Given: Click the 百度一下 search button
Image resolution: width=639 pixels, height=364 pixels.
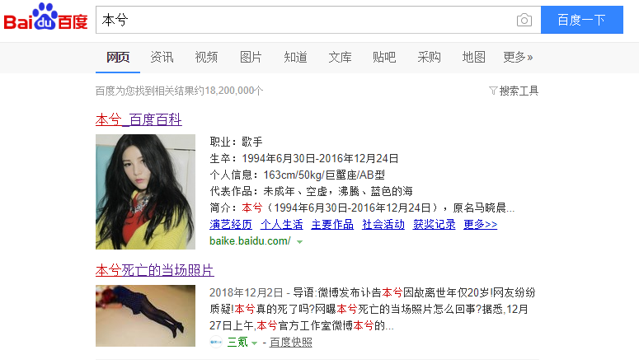Looking at the screenshot, I should (x=582, y=20).
